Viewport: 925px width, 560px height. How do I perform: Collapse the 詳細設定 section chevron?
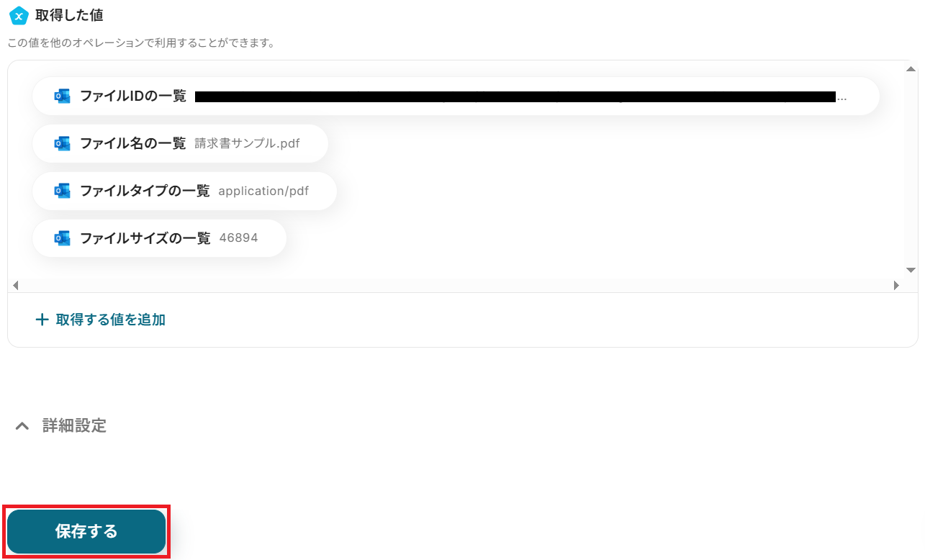coord(22,426)
